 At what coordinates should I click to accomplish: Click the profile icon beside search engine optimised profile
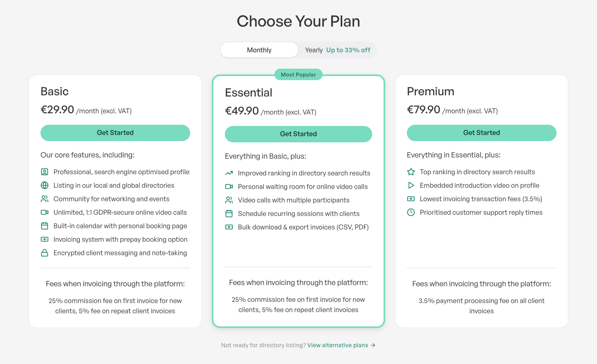45,172
